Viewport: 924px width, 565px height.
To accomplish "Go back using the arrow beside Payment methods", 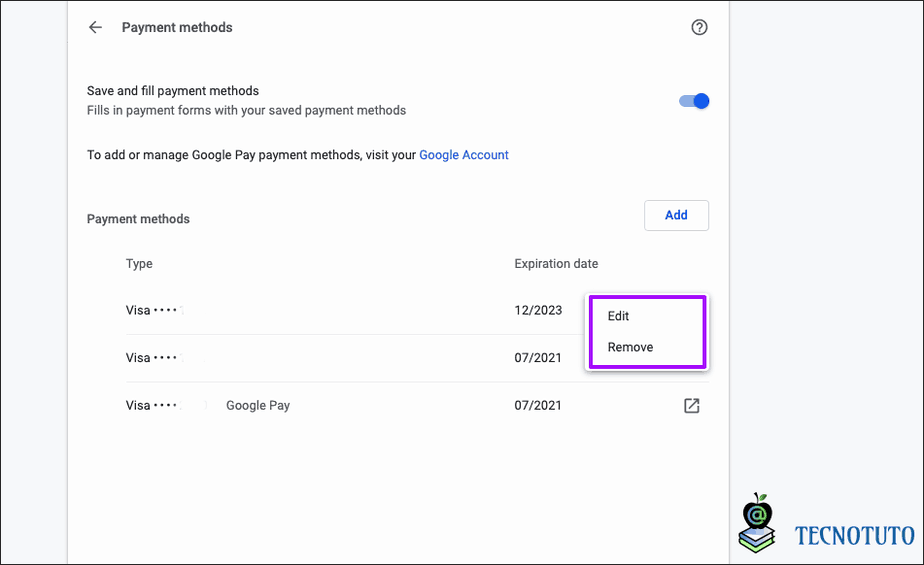I will [x=95, y=27].
